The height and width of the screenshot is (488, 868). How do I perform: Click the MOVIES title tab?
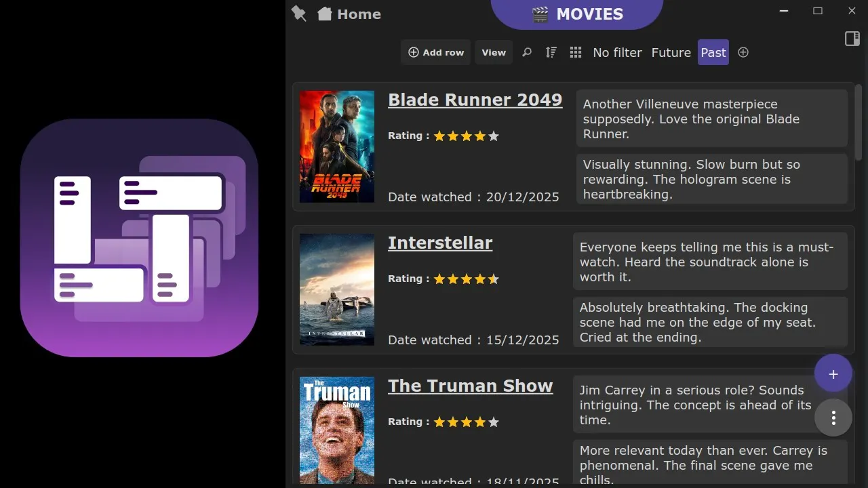coord(576,14)
